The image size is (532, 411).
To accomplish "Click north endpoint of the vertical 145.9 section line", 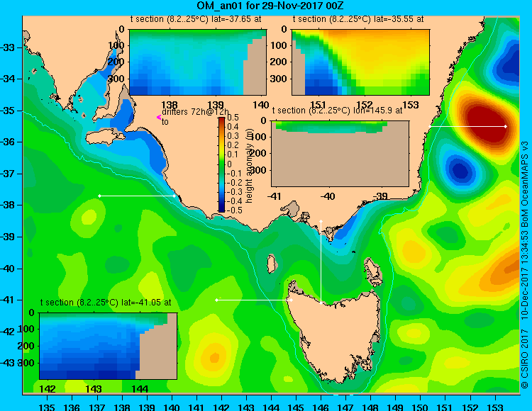I will pos(321,221).
